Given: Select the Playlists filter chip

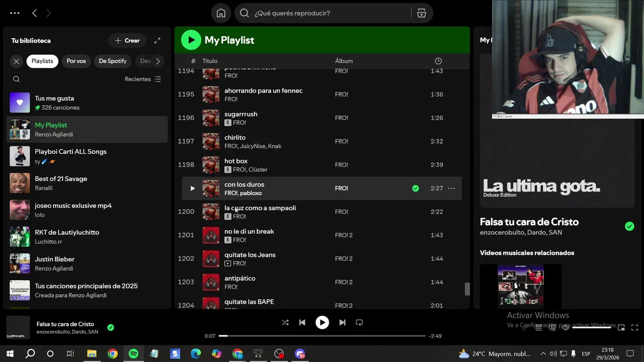Looking at the screenshot, I should click(42, 61).
